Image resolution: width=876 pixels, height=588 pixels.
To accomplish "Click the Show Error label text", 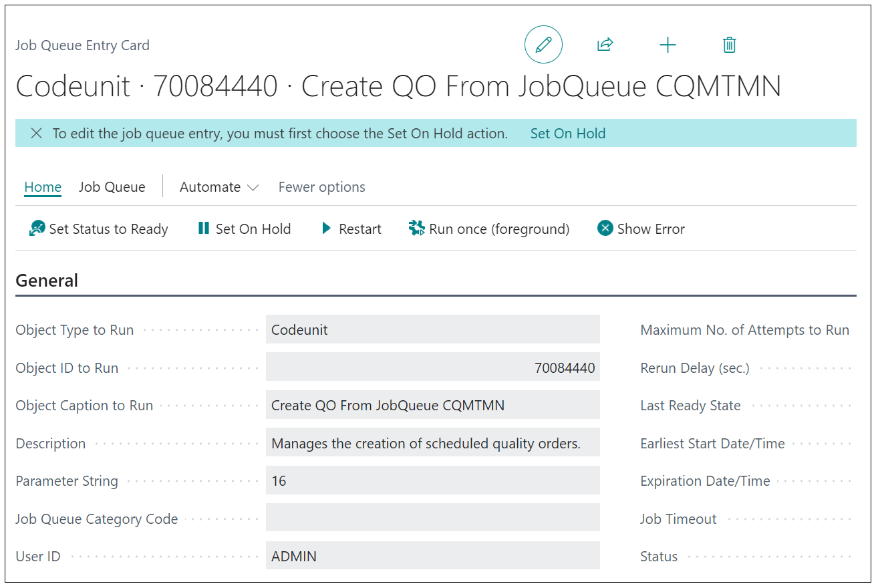I will coord(651,228).
